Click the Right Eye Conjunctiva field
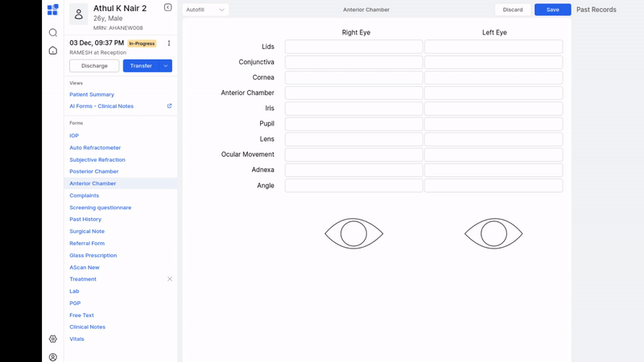 coord(353,62)
